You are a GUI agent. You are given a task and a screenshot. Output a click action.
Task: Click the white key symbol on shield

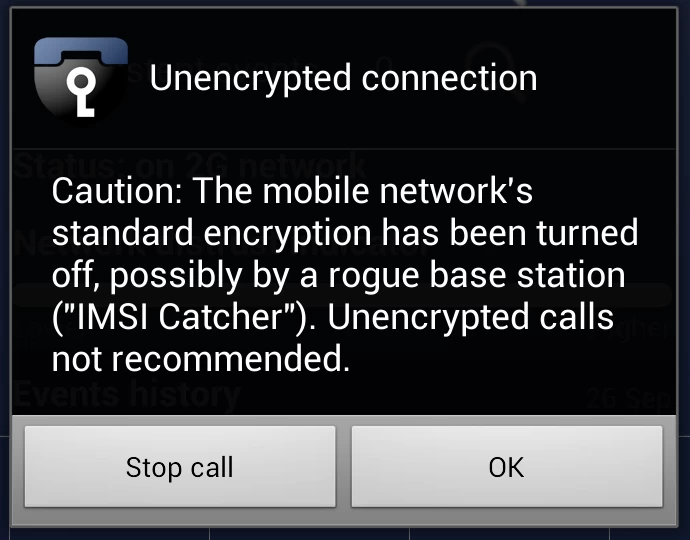[82, 93]
